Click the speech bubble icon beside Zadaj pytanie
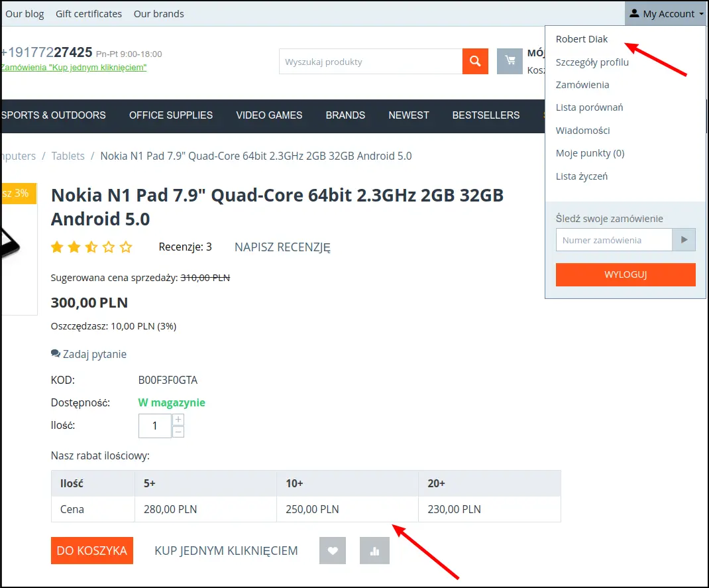 click(56, 354)
